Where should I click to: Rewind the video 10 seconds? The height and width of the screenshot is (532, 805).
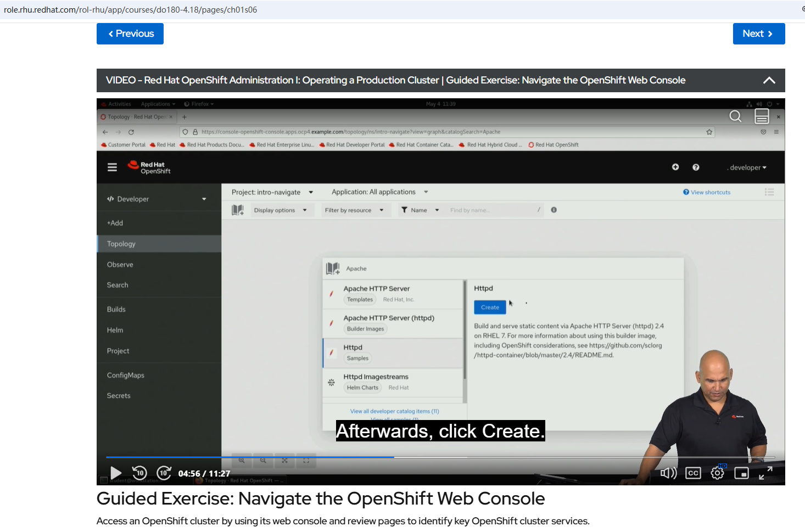pyautogui.click(x=139, y=472)
